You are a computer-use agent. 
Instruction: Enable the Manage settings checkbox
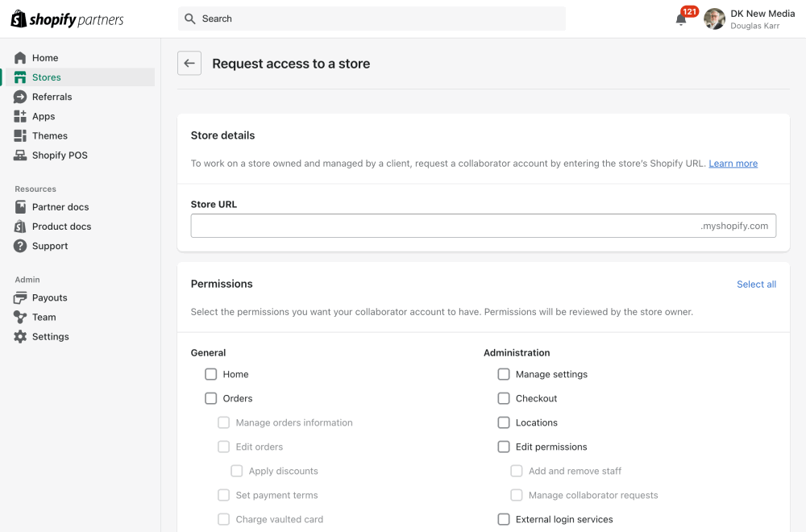(504, 374)
